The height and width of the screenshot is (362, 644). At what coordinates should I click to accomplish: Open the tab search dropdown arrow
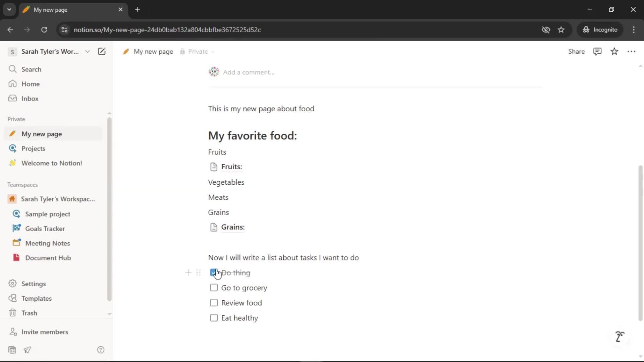click(x=9, y=9)
